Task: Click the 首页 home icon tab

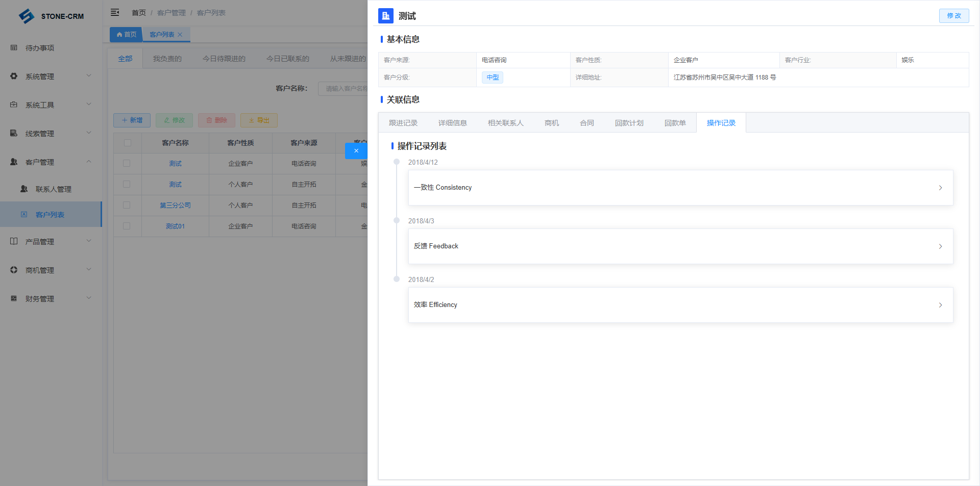Action: tap(126, 35)
